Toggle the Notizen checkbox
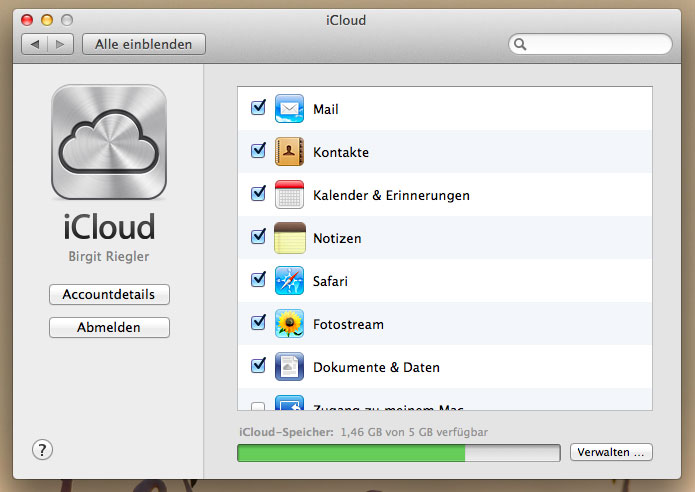 (258, 236)
